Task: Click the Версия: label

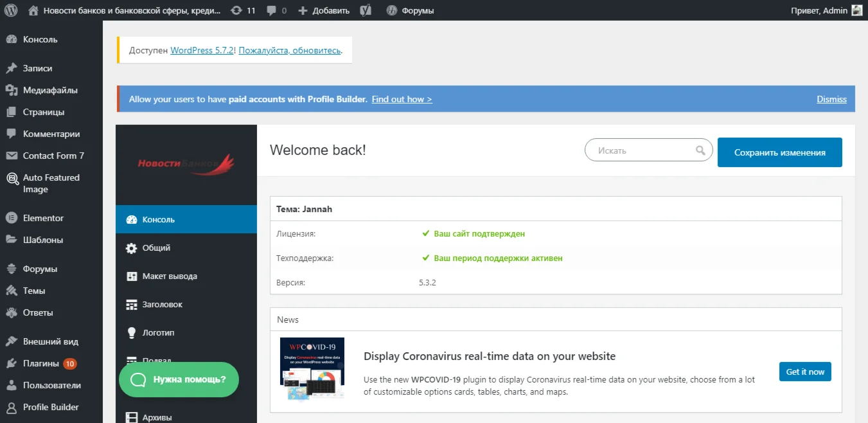Action: pyautogui.click(x=291, y=282)
